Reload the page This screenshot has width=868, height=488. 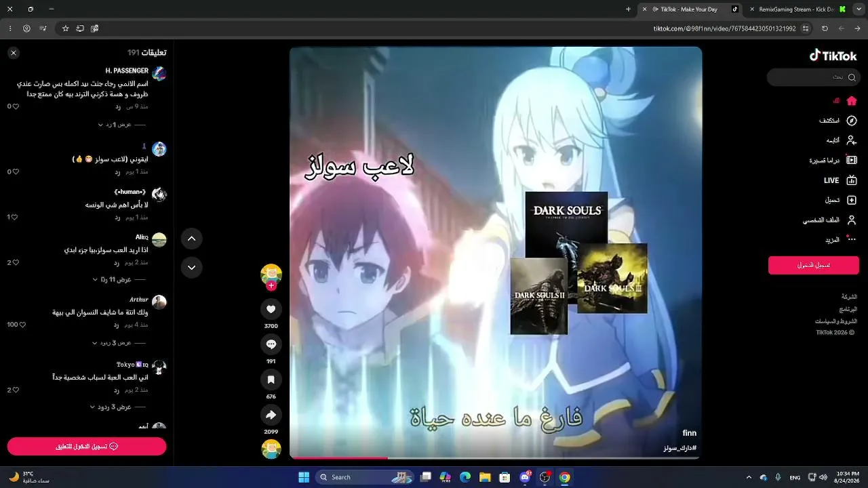click(x=825, y=28)
